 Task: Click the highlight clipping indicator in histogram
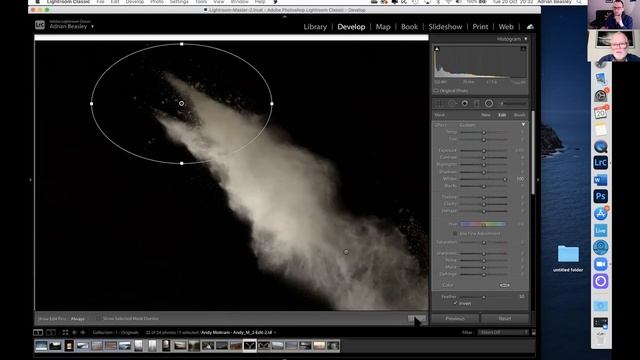523,49
